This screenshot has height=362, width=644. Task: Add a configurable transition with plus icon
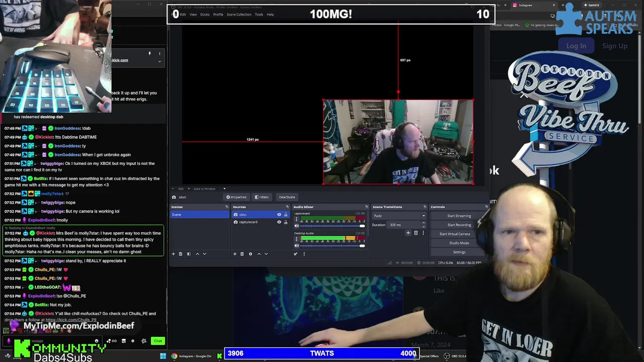pyautogui.click(x=408, y=233)
